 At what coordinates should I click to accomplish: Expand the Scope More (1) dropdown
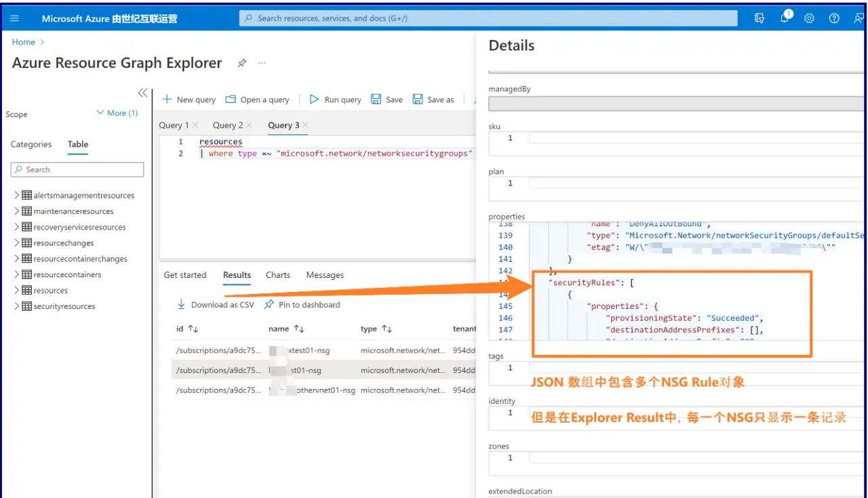tap(117, 113)
